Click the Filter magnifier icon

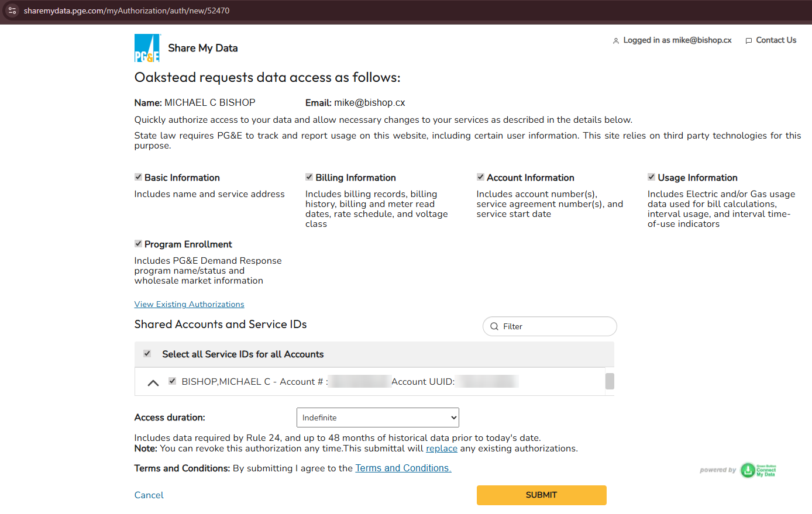pos(494,326)
